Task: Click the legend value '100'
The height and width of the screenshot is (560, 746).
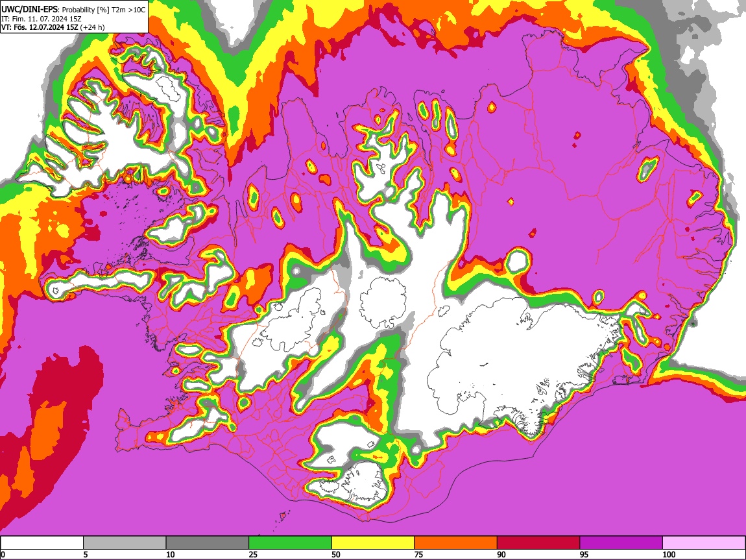Action: [x=669, y=554]
